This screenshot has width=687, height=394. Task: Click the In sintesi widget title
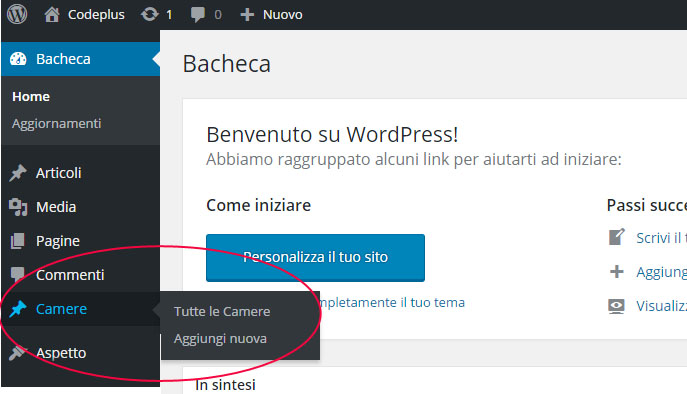[x=225, y=385]
